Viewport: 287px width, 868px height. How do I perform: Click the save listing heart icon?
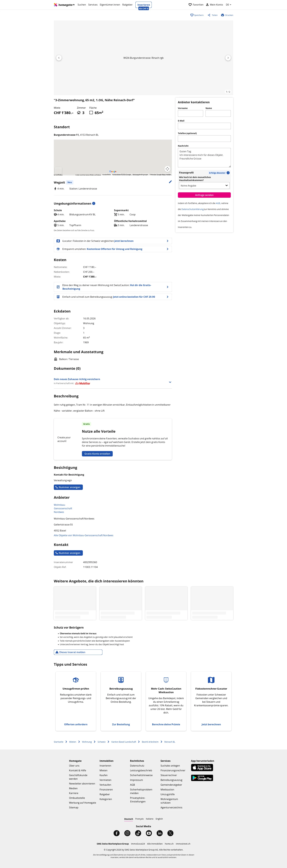click(192, 15)
